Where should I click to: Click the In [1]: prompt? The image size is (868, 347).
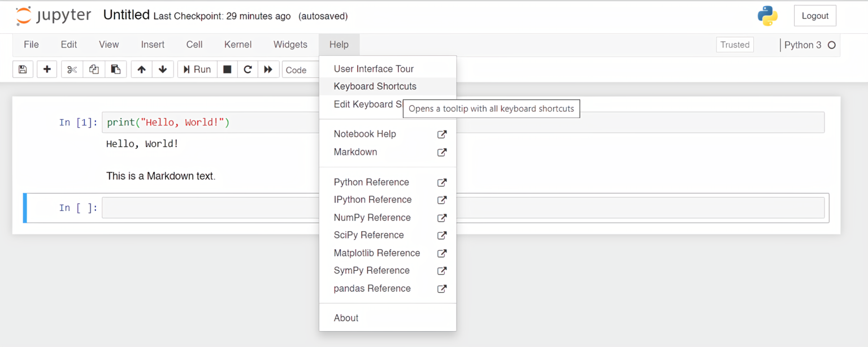pos(79,123)
